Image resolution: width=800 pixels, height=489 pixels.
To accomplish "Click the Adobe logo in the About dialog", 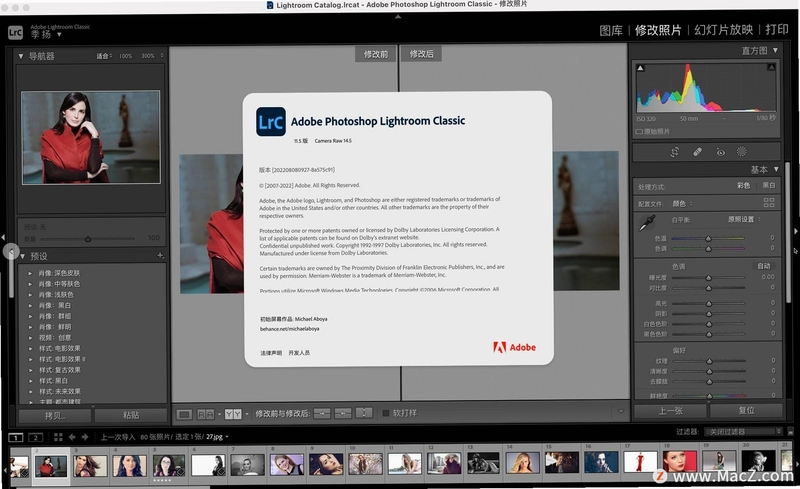I will coord(514,347).
